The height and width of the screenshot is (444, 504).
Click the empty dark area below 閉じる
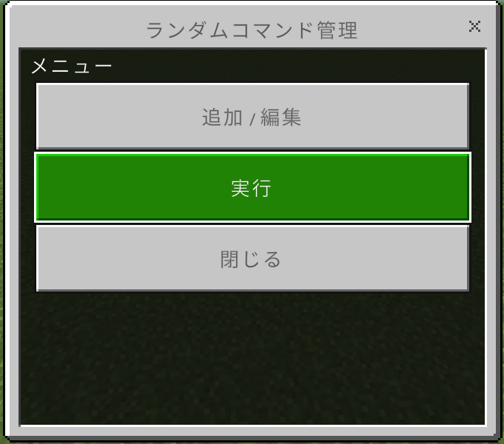coord(252,357)
